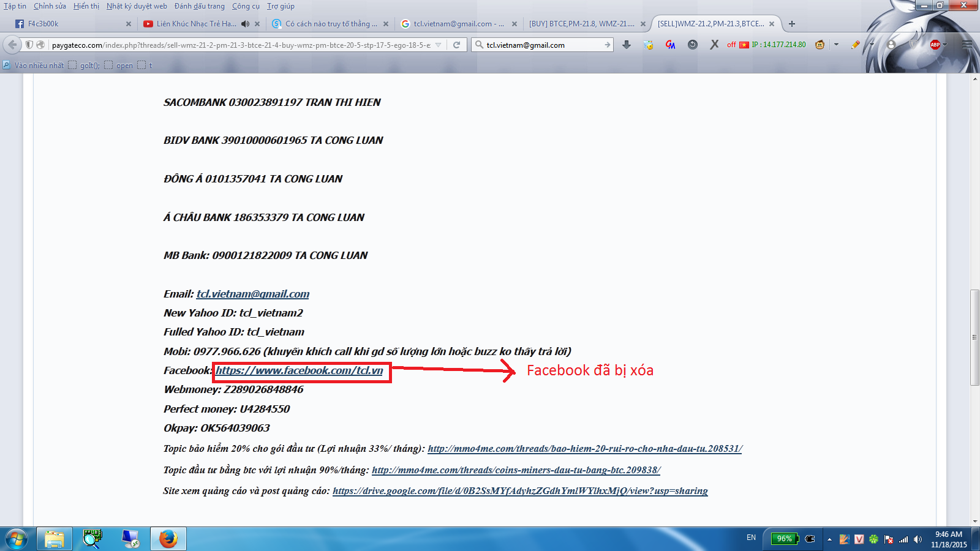Click the network signal tray icon

[903, 539]
